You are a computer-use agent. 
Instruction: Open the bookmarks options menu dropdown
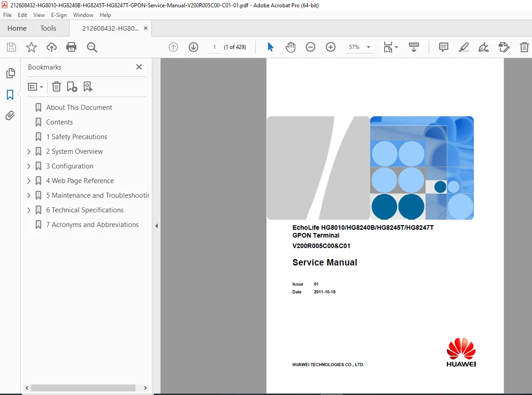(x=35, y=87)
